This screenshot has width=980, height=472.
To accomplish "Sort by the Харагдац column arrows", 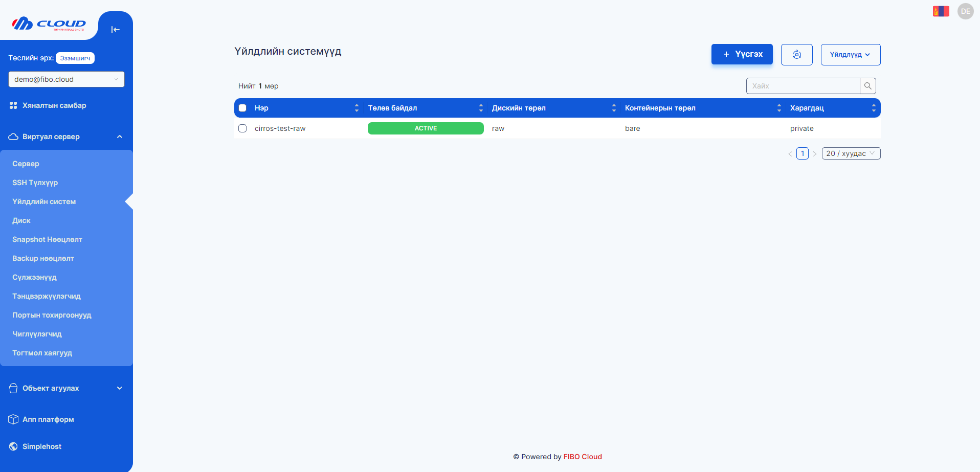I will [874, 108].
